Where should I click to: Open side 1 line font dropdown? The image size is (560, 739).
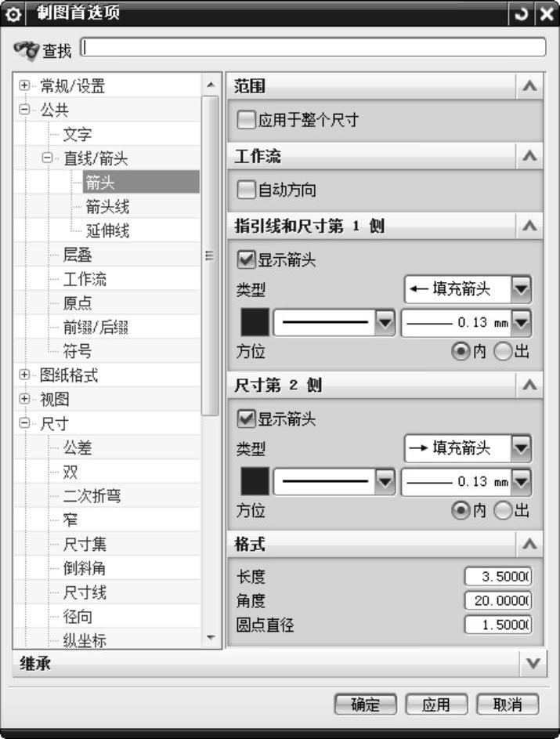click(334, 322)
